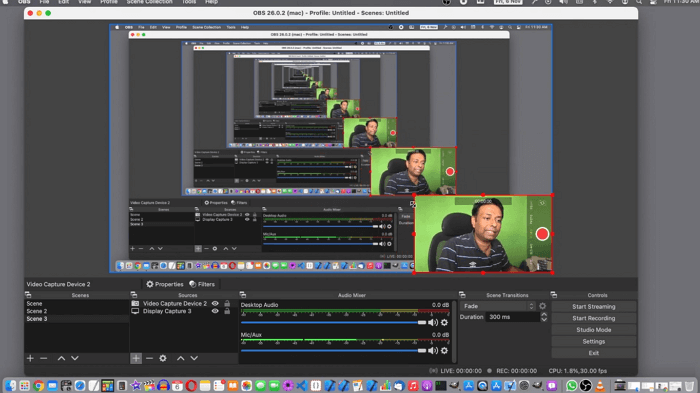The height and width of the screenshot is (393, 700).
Task: Open Visual Studio Code from the Dock
Action: [x=302, y=385]
